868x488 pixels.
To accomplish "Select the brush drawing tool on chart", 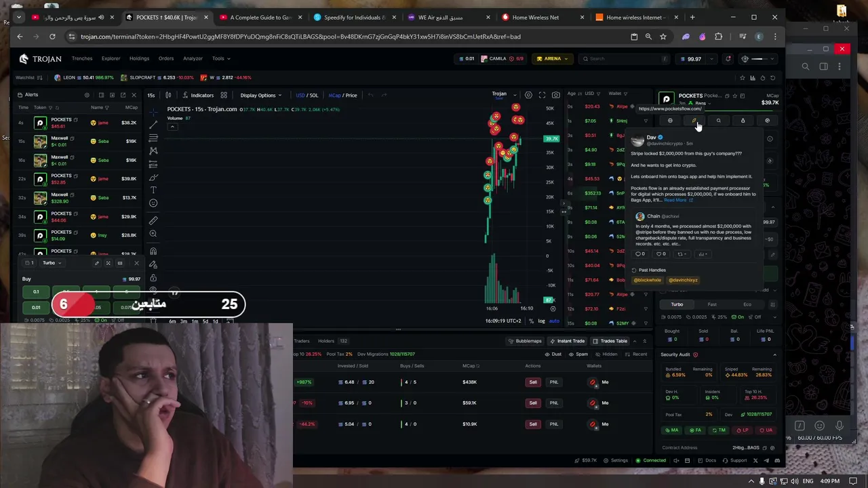I will click(x=153, y=177).
